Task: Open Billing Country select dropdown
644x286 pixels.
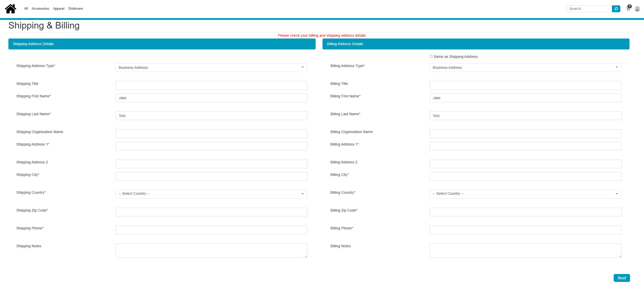Action: pyautogui.click(x=525, y=194)
